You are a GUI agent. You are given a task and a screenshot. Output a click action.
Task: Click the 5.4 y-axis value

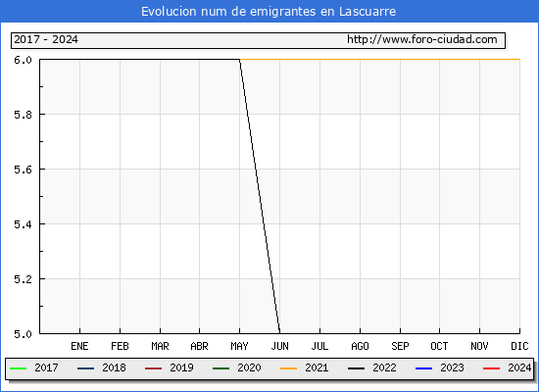[23, 224]
